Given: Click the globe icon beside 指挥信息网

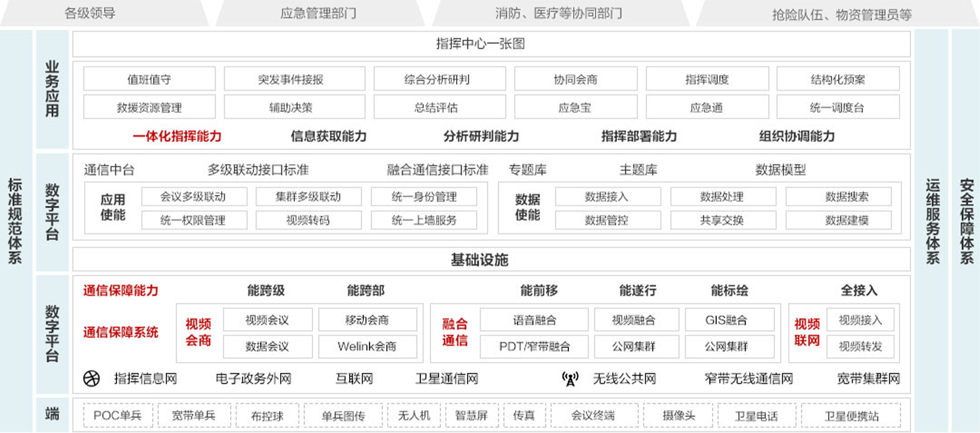Looking at the screenshot, I should [91, 378].
